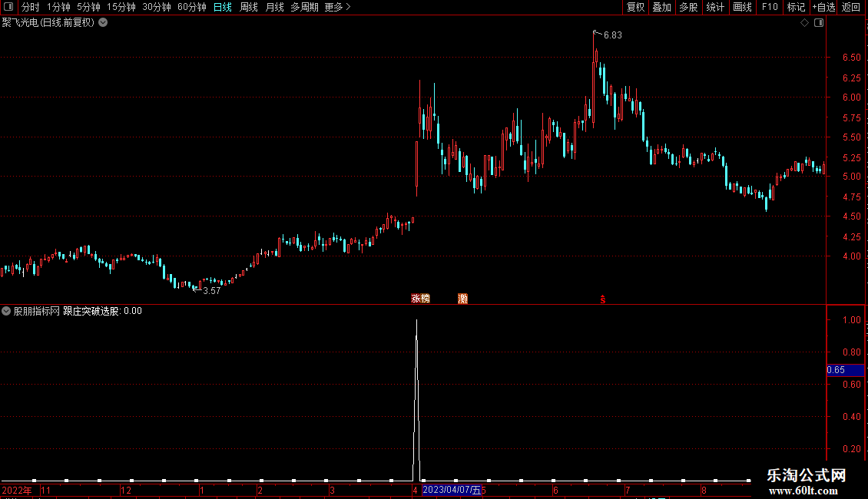Screen dimensions: 868x499
Task: Click month 8 on the time axis
Action: click(704, 490)
